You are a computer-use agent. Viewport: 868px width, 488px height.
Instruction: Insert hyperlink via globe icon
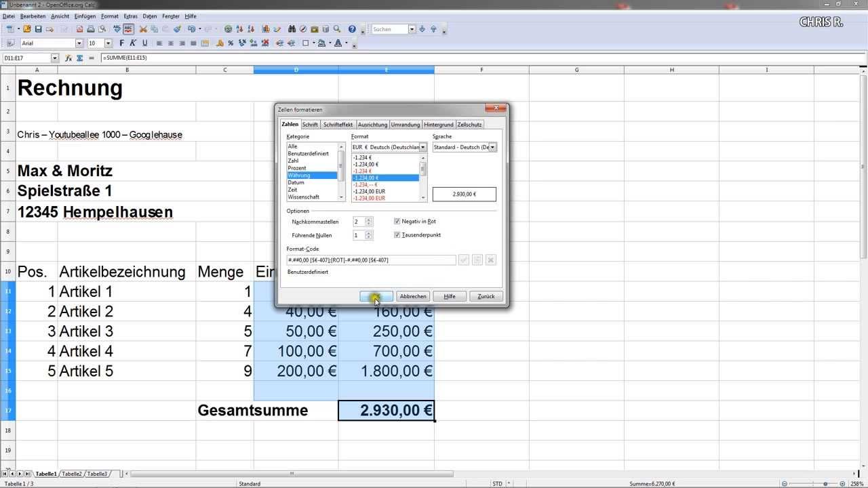point(228,29)
